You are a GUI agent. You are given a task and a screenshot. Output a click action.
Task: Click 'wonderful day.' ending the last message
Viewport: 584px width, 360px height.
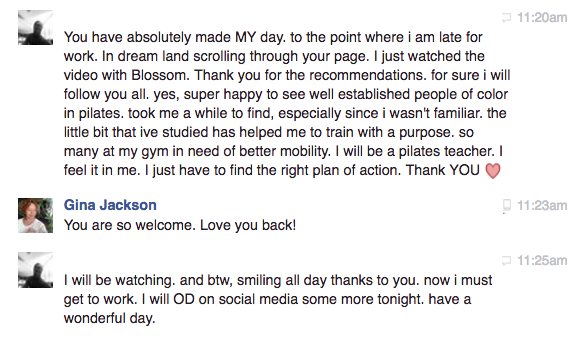(110, 319)
